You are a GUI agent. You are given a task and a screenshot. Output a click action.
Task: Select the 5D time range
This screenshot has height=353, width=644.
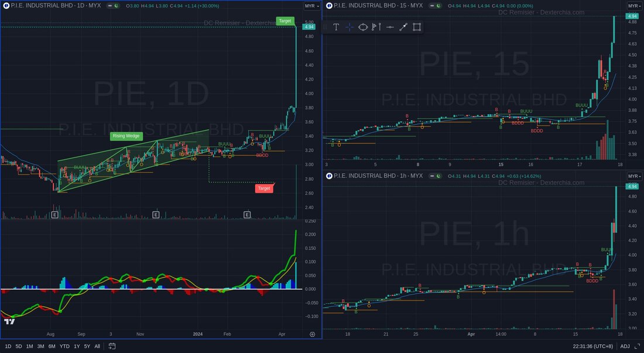coord(19,347)
